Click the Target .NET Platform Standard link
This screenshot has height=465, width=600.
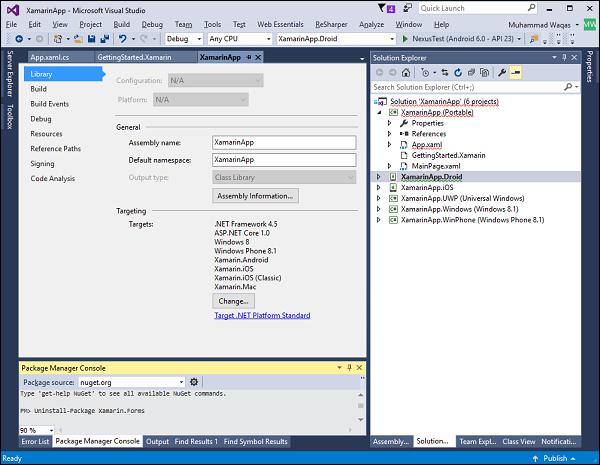point(262,315)
